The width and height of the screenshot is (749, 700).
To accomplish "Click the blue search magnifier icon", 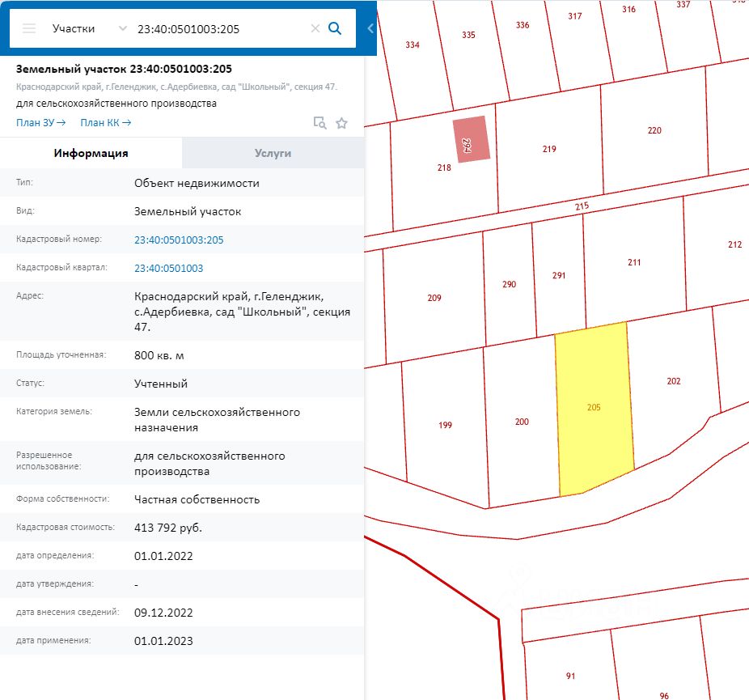I will pyautogui.click(x=335, y=28).
